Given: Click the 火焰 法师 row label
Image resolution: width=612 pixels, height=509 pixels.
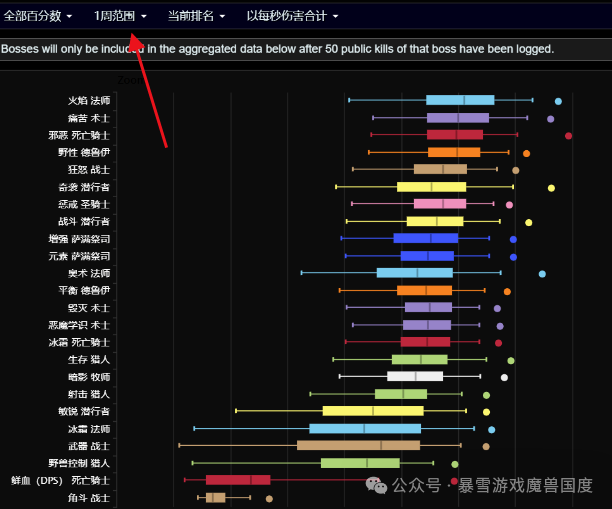Looking at the screenshot, I should coord(89,101).
